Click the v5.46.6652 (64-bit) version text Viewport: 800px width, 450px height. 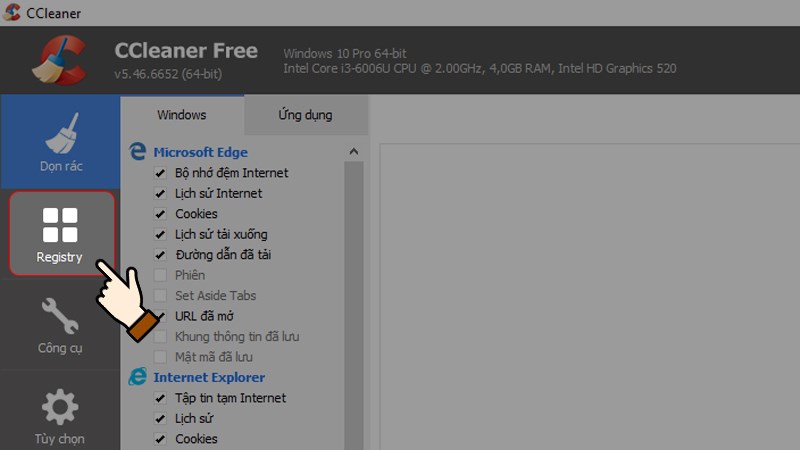click(168, 74)
